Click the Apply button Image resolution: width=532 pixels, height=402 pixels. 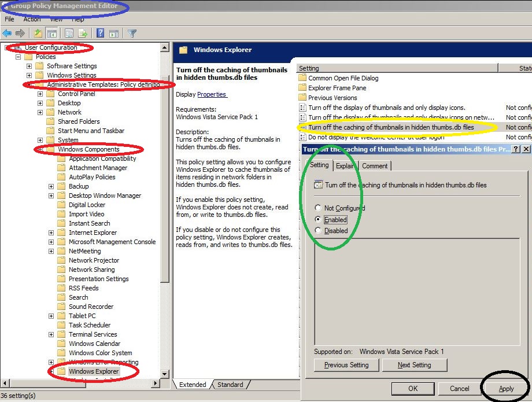[506, 389]
